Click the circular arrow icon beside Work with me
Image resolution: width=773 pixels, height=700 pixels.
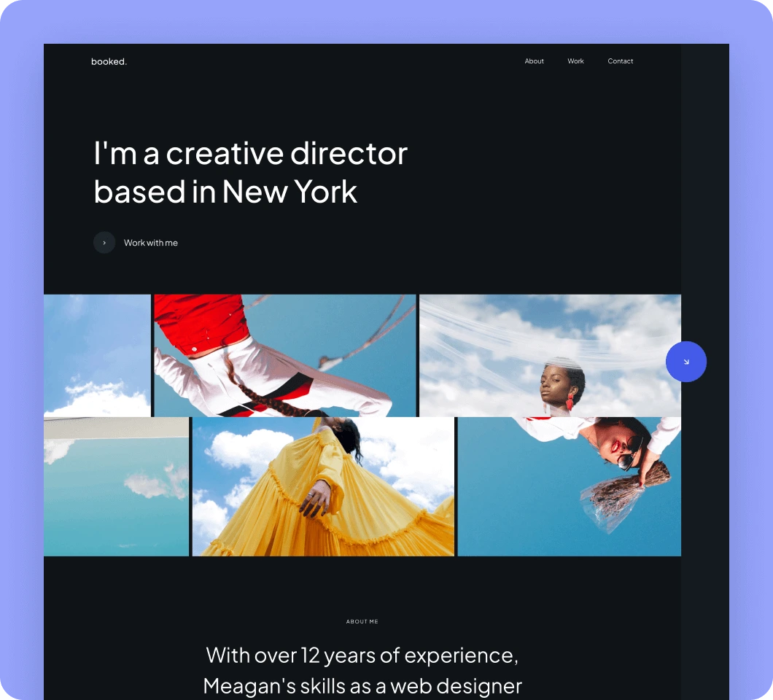tap(104, 242)
